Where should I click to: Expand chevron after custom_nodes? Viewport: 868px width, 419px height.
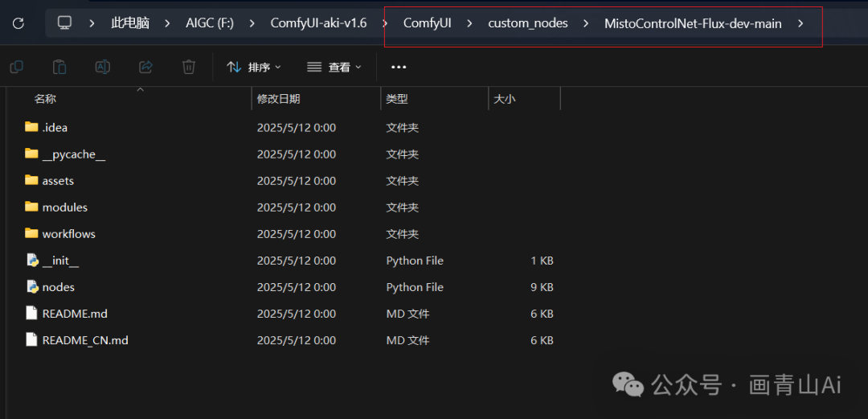point(586,23)
